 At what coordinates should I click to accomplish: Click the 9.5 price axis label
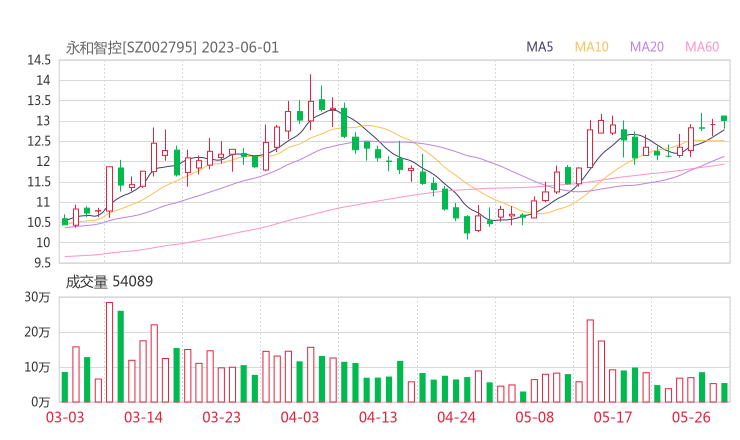pos(42,263)
